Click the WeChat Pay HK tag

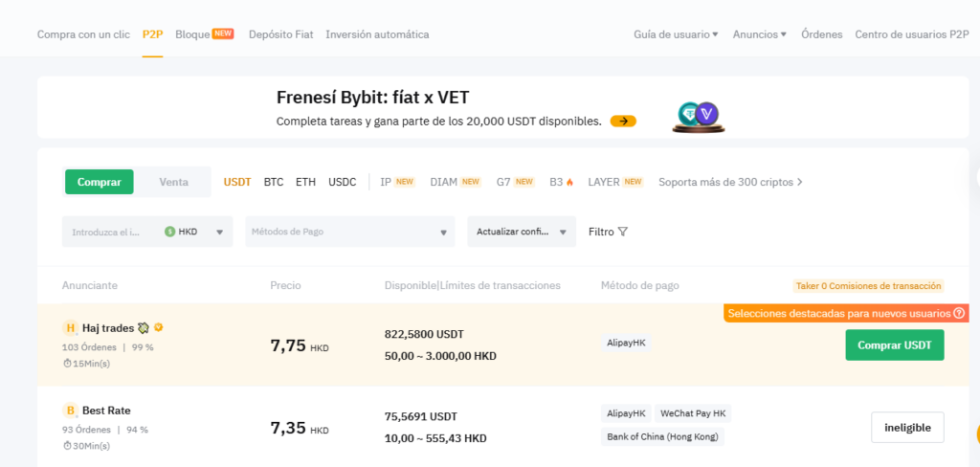tap(693, 413)
